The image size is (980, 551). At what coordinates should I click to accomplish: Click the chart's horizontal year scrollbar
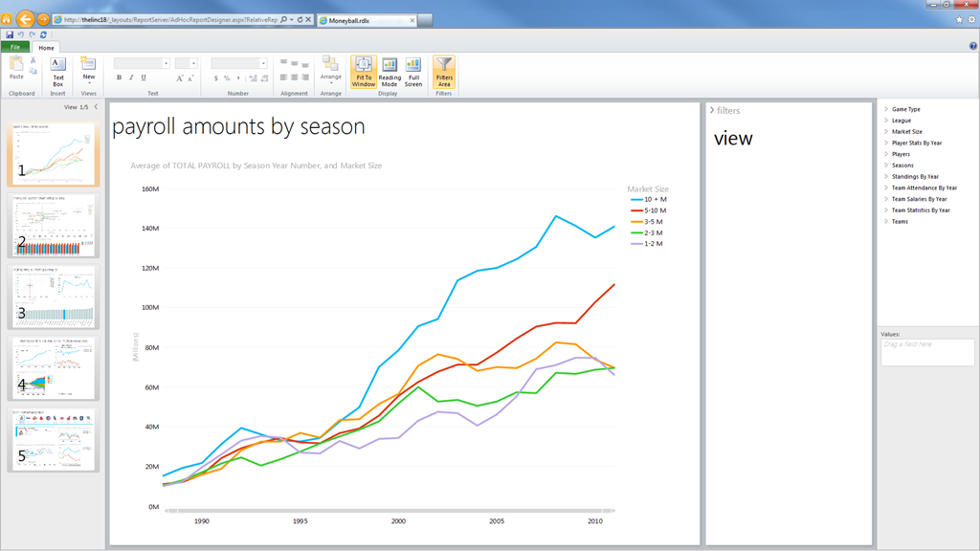click(x=391, y=511)
